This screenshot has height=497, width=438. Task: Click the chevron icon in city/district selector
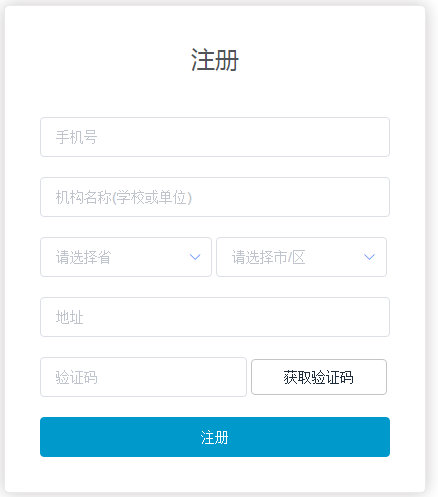click(369, 257)
